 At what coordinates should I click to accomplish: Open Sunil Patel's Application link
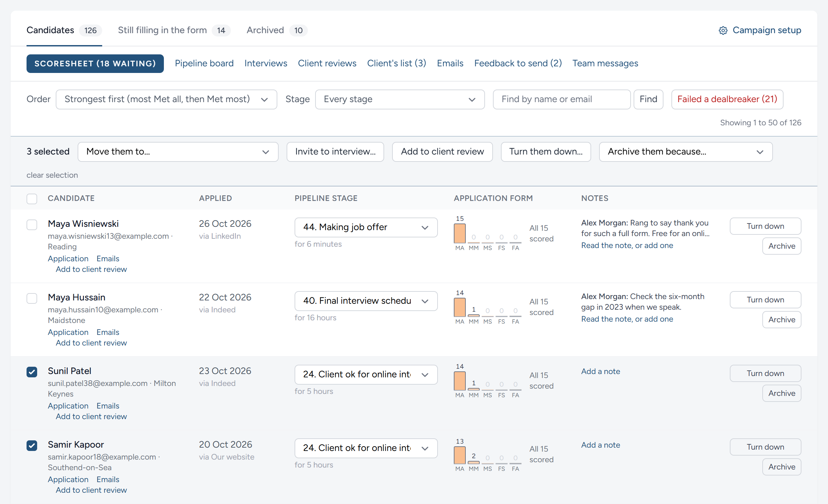[68, 406]
